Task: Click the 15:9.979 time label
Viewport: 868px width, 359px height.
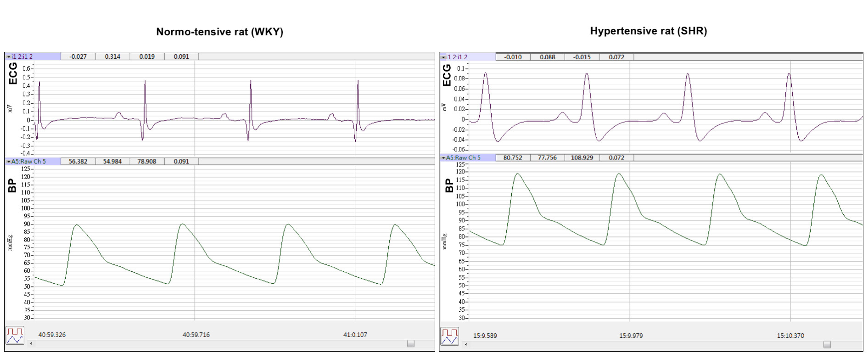Action: tap(631, 336)
